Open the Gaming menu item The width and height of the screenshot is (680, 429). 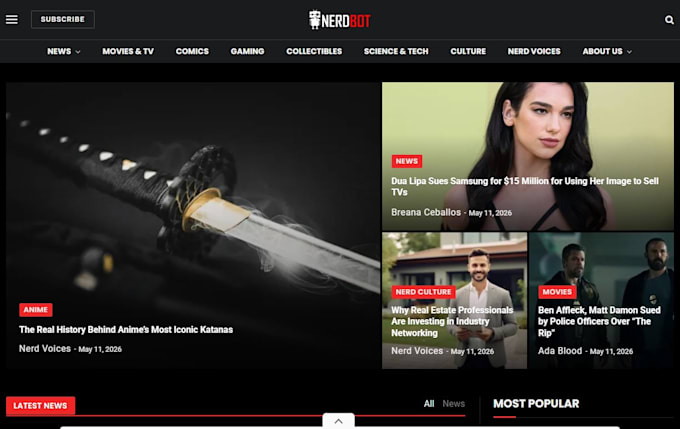247,51
